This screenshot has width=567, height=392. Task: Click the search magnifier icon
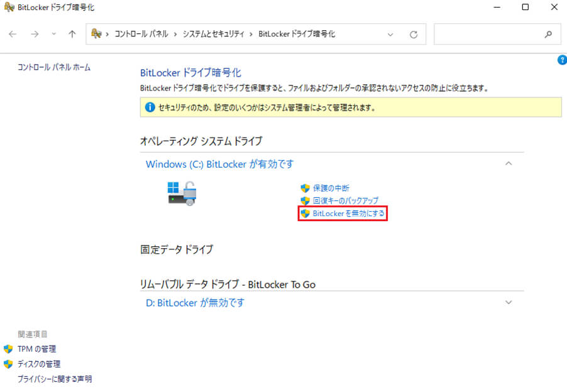coord(548,35)
